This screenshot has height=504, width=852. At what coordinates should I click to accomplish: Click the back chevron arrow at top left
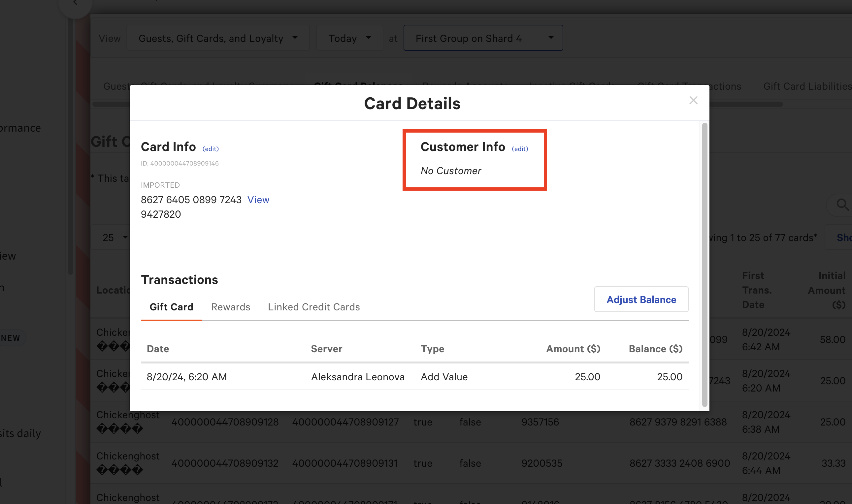(75, 3)
